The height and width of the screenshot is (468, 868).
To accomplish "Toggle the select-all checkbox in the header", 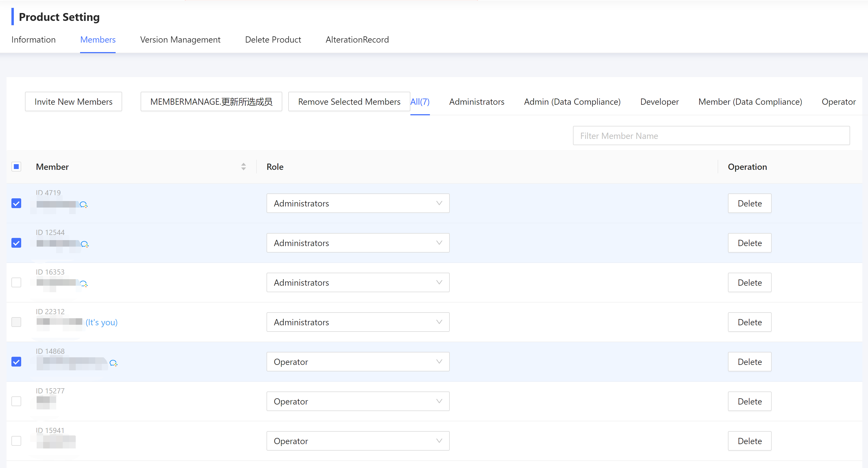I will [16, 167].
